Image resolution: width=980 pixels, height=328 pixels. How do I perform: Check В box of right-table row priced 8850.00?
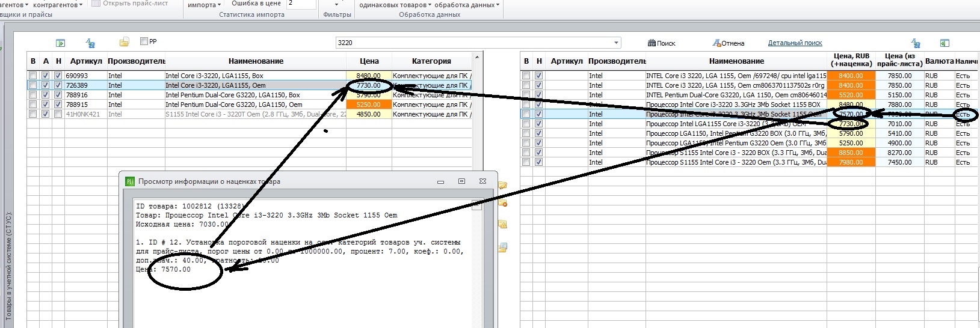click(526, 153)
